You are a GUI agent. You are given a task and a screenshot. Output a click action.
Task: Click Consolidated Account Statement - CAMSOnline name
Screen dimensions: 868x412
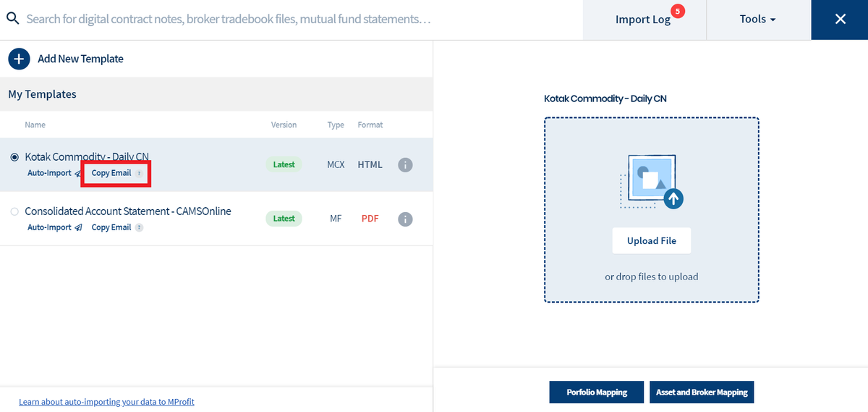click(x=128, y=211)
